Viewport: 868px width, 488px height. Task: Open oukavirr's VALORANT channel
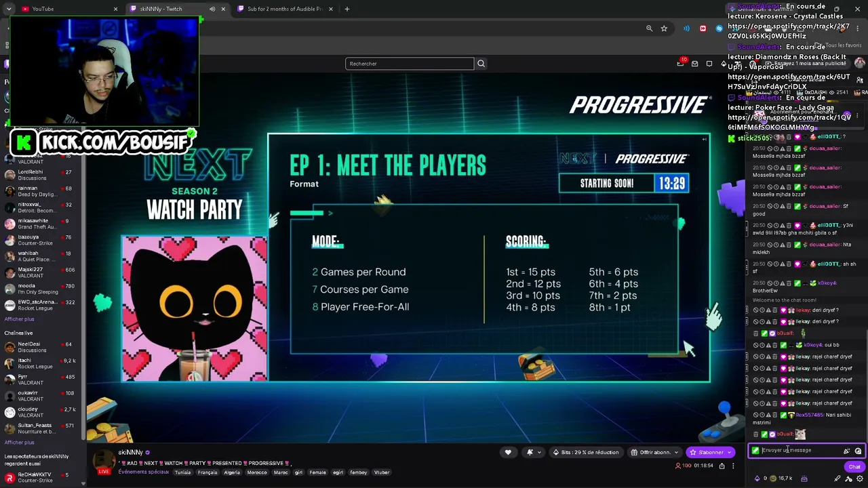(x=41, y=396)
